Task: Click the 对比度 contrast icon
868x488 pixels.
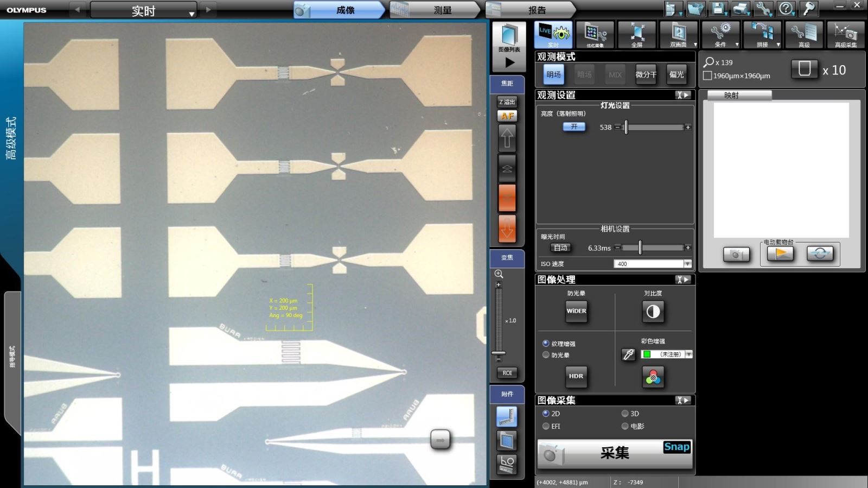Action: 653,311
